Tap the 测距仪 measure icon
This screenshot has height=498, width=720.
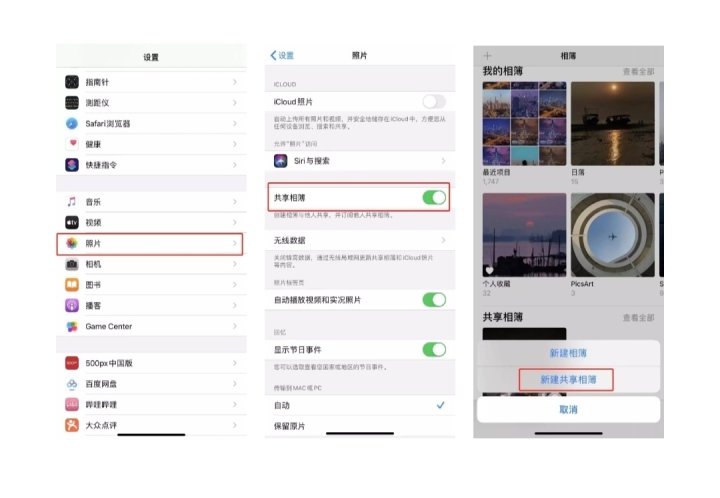[72, 102]
